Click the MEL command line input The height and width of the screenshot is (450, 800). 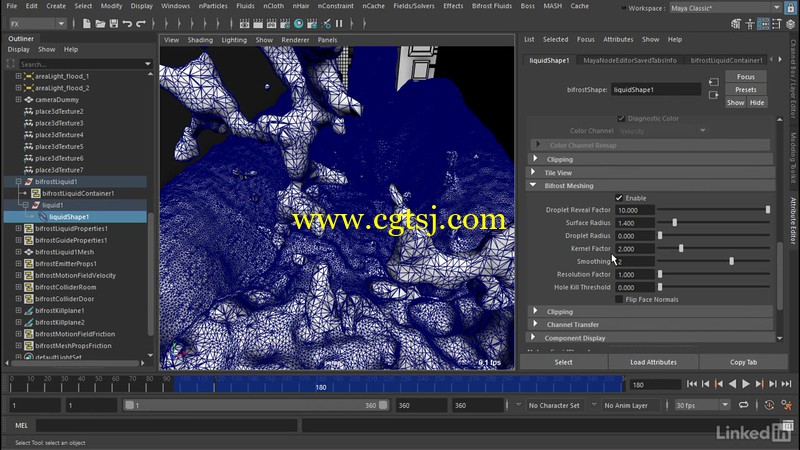click(x=166, y=425)
